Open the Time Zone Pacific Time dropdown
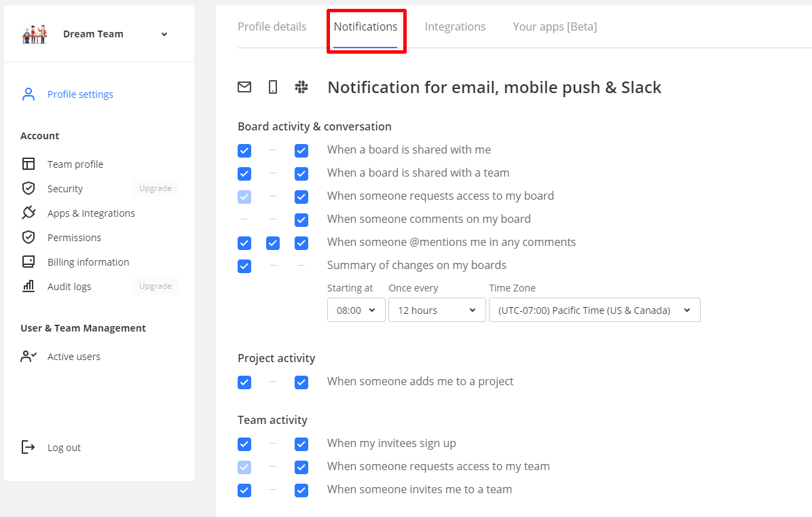This screenshot has width=812, height=517. [x=594, y=310]
